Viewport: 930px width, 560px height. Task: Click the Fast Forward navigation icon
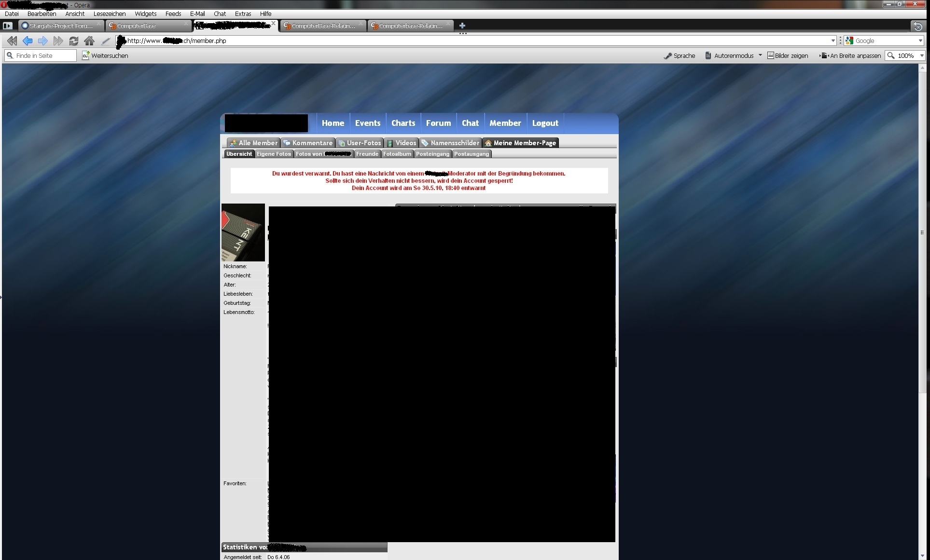point(58,41)
